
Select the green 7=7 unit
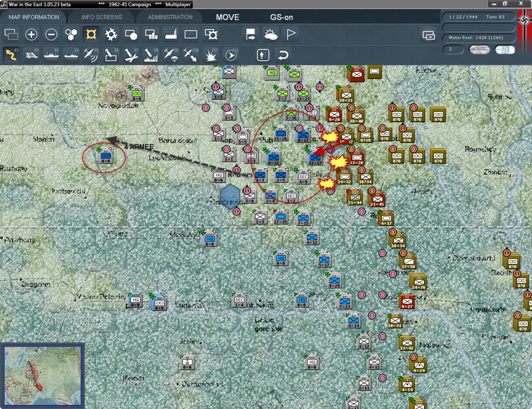(x=282, y=94)
